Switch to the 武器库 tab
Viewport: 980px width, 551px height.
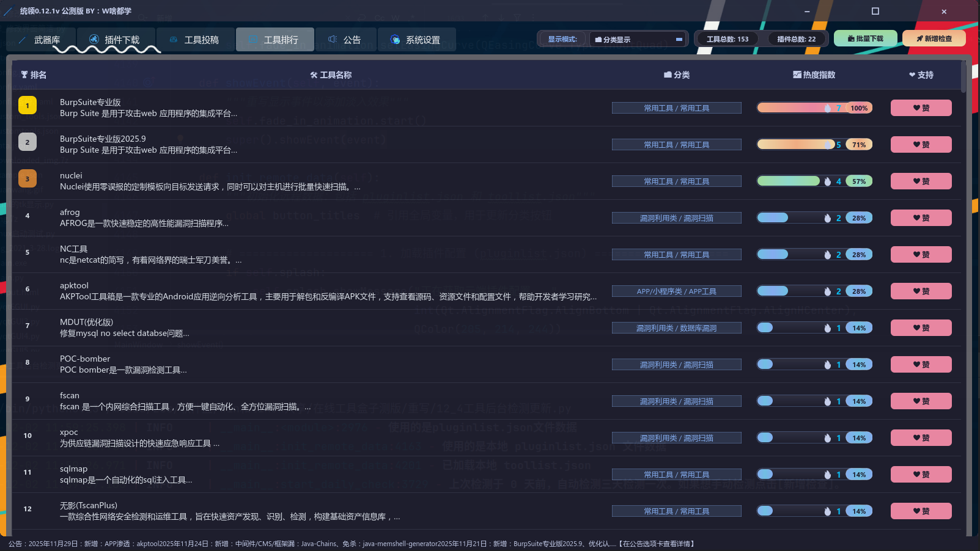tap(40, 40)
